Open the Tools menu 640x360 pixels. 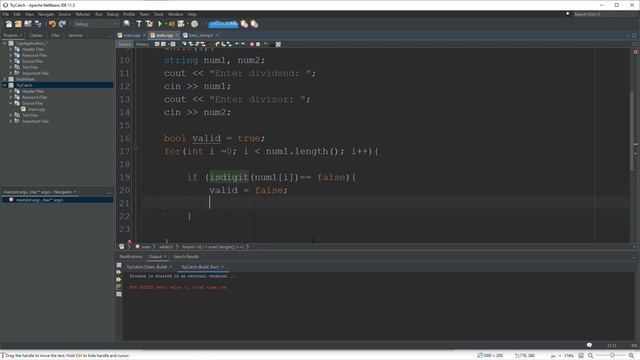pos(158,14)
